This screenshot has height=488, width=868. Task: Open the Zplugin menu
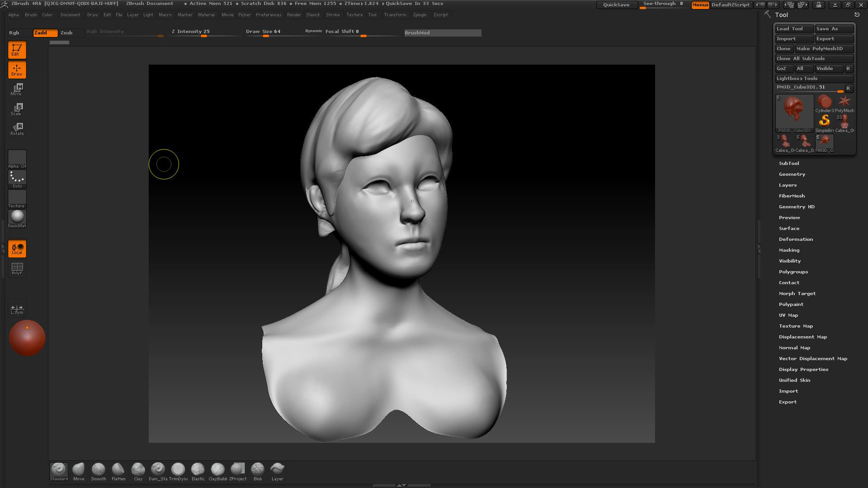point(419,15)
